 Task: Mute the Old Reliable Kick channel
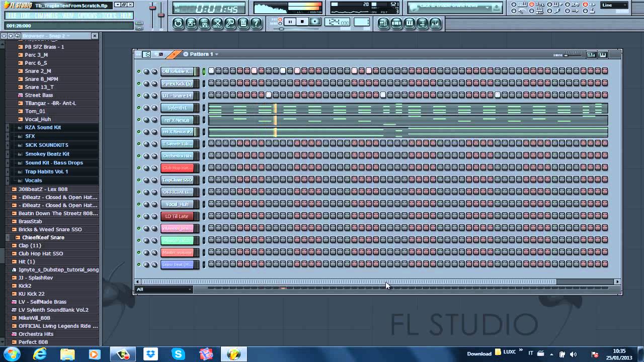[139, 71]
